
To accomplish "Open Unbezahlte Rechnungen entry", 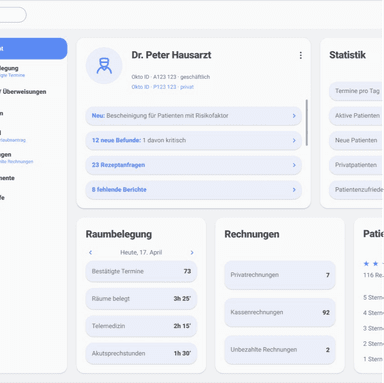I will 280,350.
